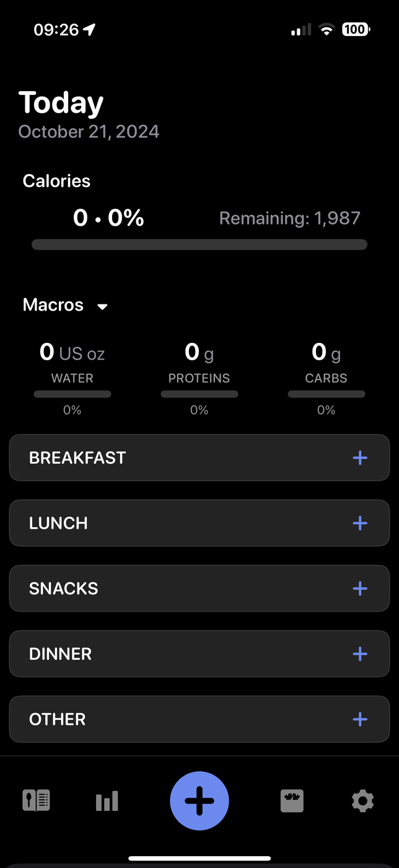Tap the calories progress bar
Image resolution: width=399 pixels, height=868 pixels.
point(199,244)
